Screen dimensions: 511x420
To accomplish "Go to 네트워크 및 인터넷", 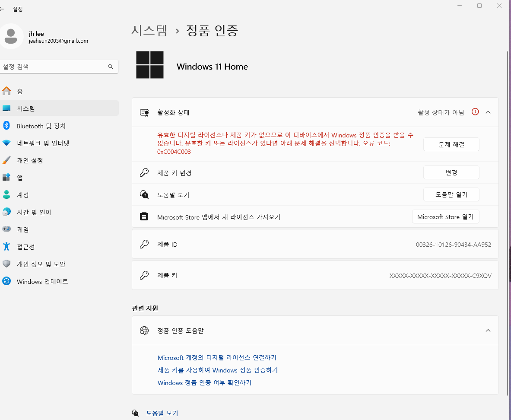I will pyautogui.click(x=59, y=143).
